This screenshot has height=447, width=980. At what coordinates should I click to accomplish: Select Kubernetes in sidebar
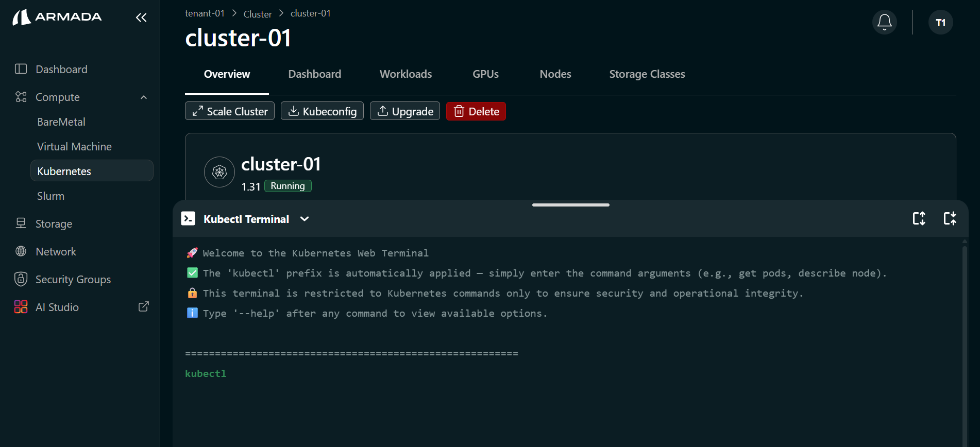coord(92,171)
